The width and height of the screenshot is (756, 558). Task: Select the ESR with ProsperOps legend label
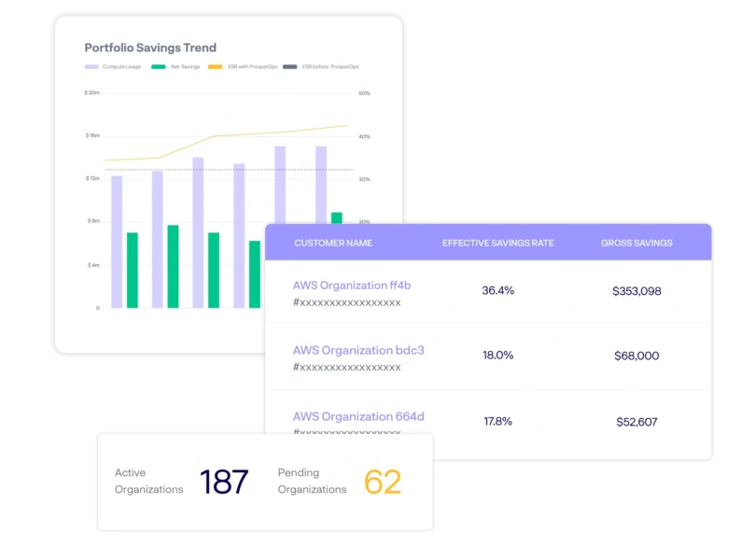253,67
